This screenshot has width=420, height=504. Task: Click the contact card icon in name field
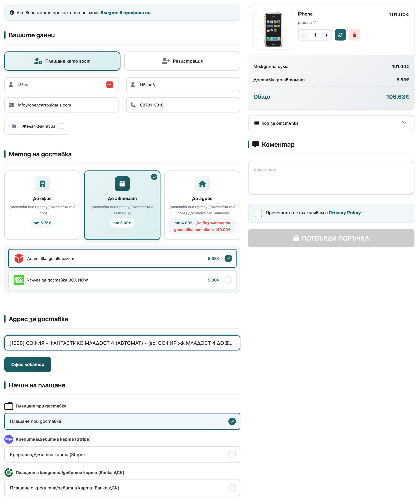click(109, 84)
